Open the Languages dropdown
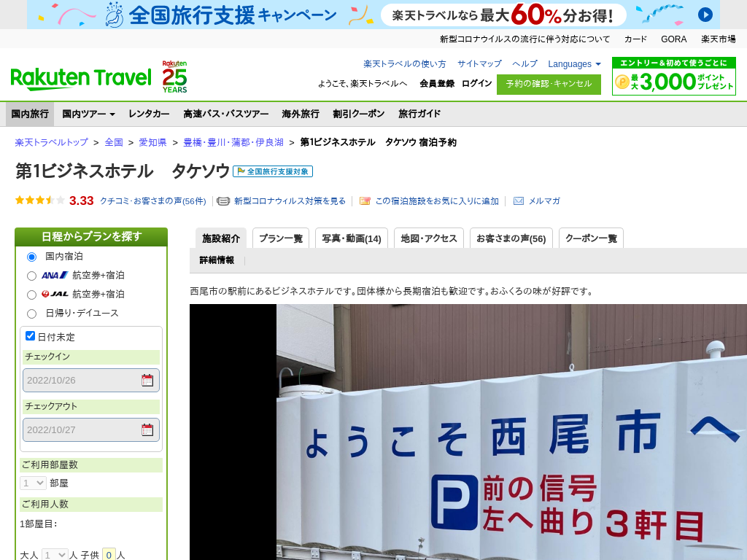747x560 pixels. pyautogui.click(x=574, y=64)
